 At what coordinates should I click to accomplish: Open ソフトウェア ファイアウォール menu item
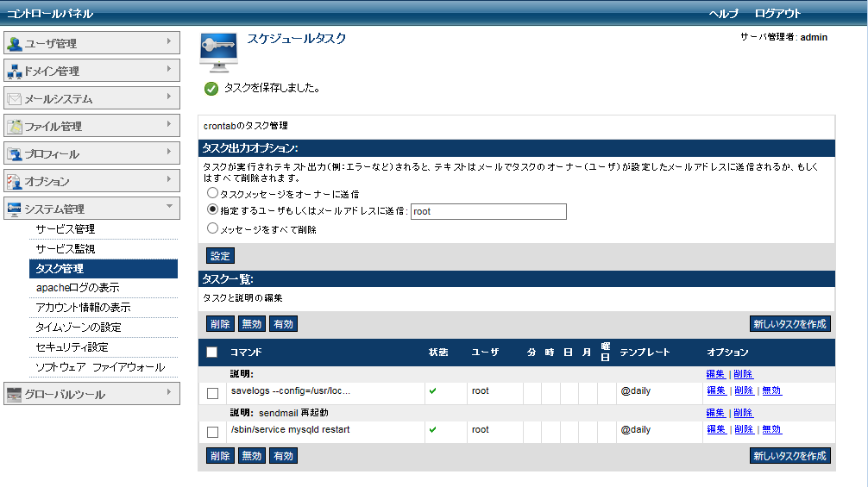point(100,367)
